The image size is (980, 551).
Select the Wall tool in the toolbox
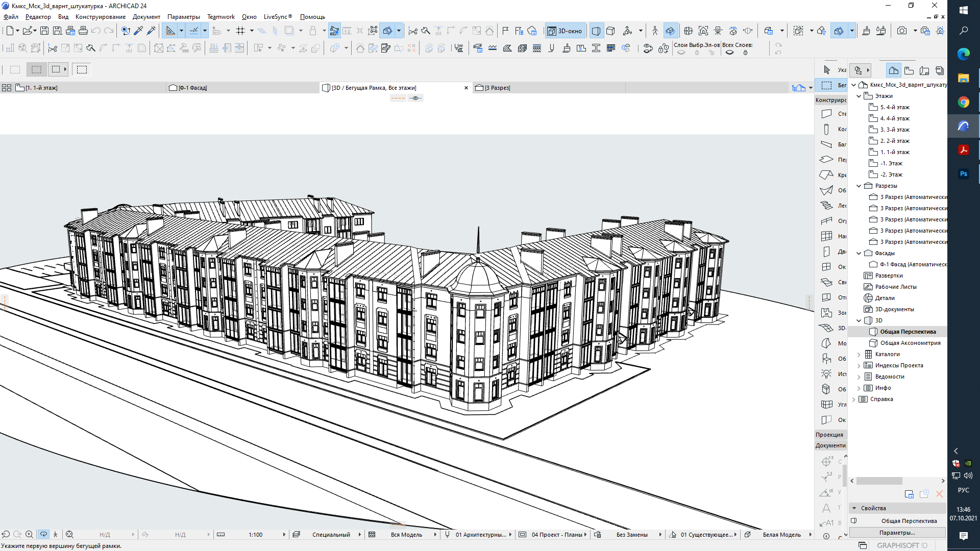click(830, 114)
